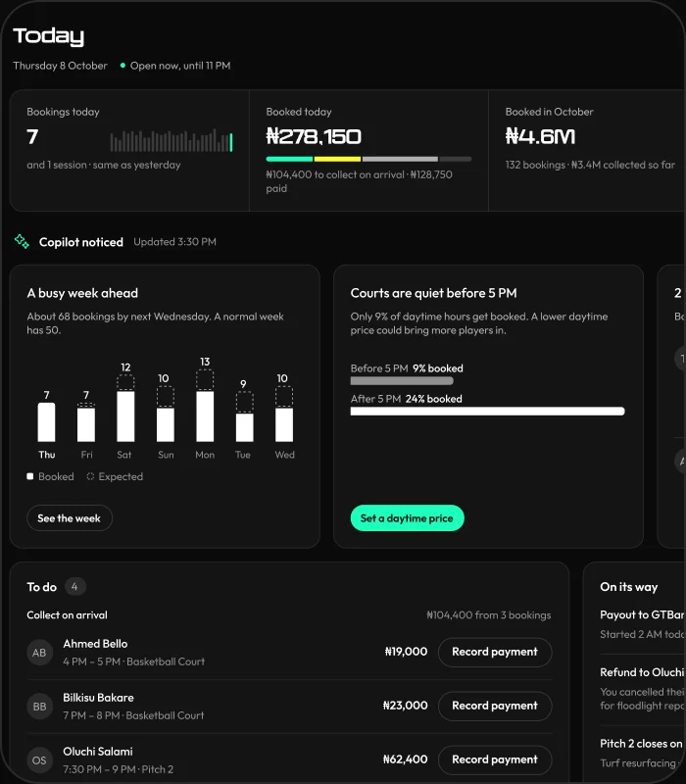
Task: Select the Tue bar showing 9
Action: [244, 416]
